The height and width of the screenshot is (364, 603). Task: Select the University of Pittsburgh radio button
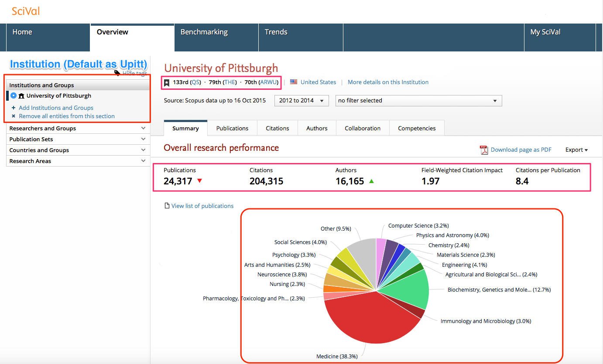[x=13, y=95]
